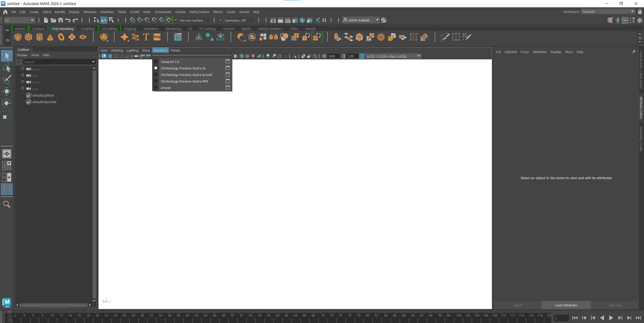
Task: Open the ACES 1.0 SDR-video color space dropdown
Action: click(418, 56)
